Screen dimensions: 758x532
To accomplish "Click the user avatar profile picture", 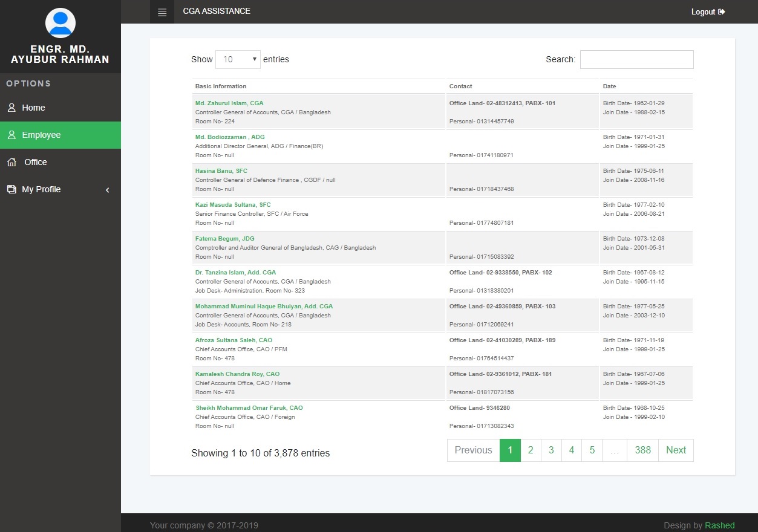I will (x=60, y=23).
